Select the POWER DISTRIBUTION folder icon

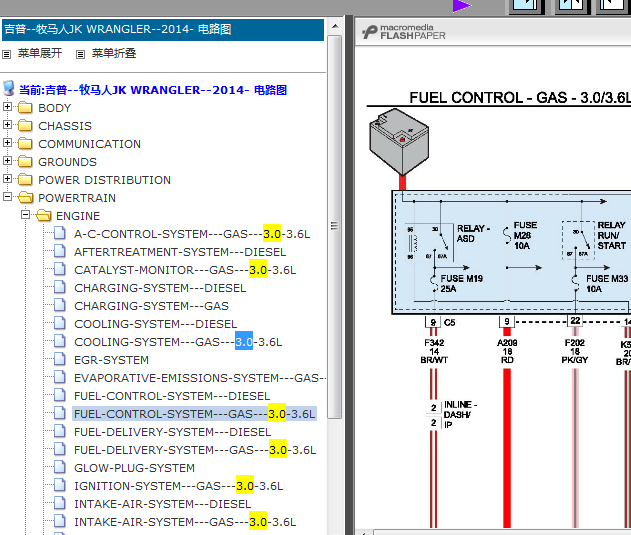25,179
